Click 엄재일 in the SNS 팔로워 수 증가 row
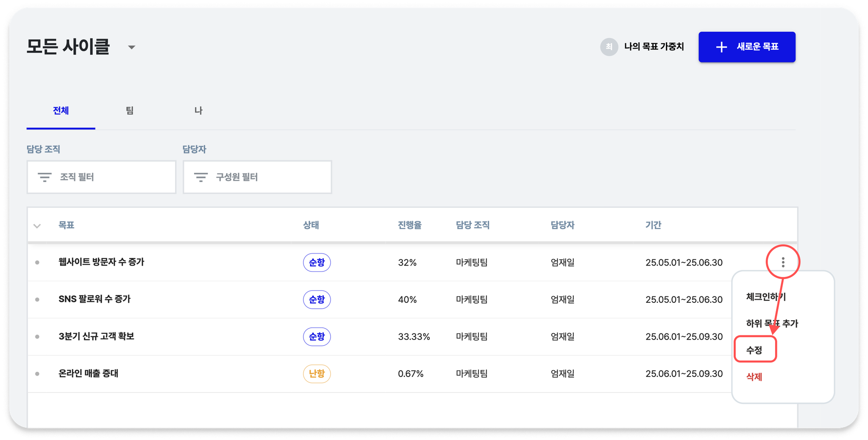Image resolution: width=868 pixels, height=440 pixels. pyautogui.click(x=562, y=299)
